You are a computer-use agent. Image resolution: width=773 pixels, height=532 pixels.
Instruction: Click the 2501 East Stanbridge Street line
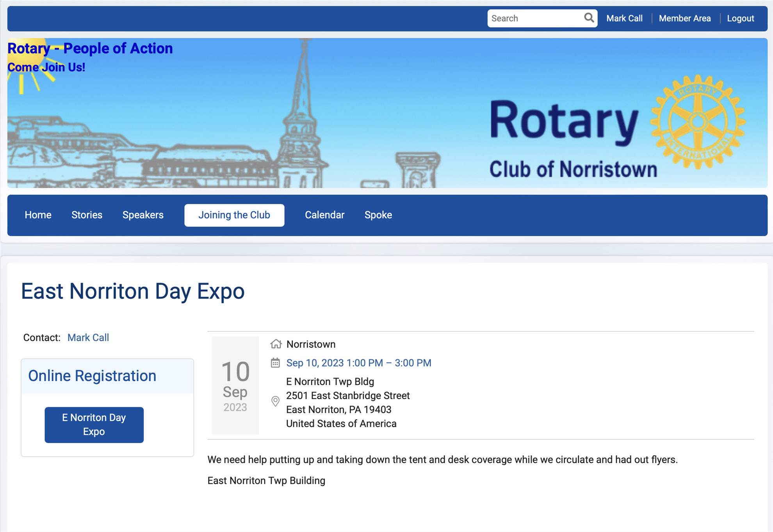[348, 395]
